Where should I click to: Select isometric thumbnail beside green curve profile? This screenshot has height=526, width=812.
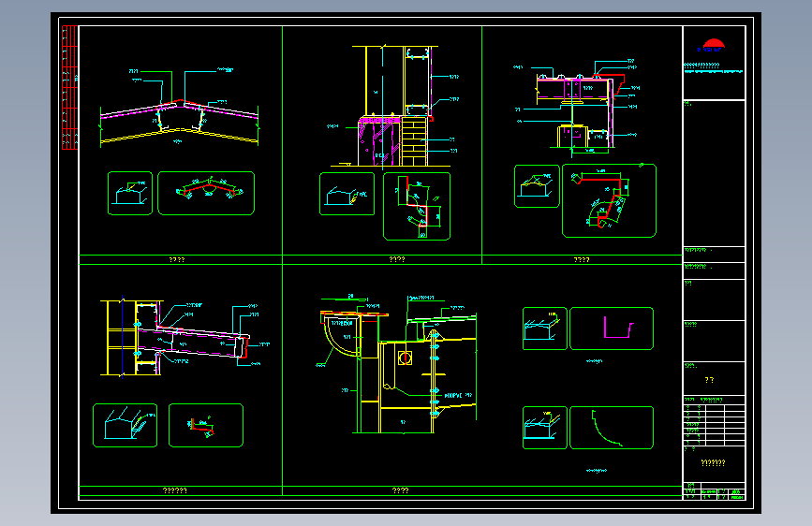tap(545, 428)
